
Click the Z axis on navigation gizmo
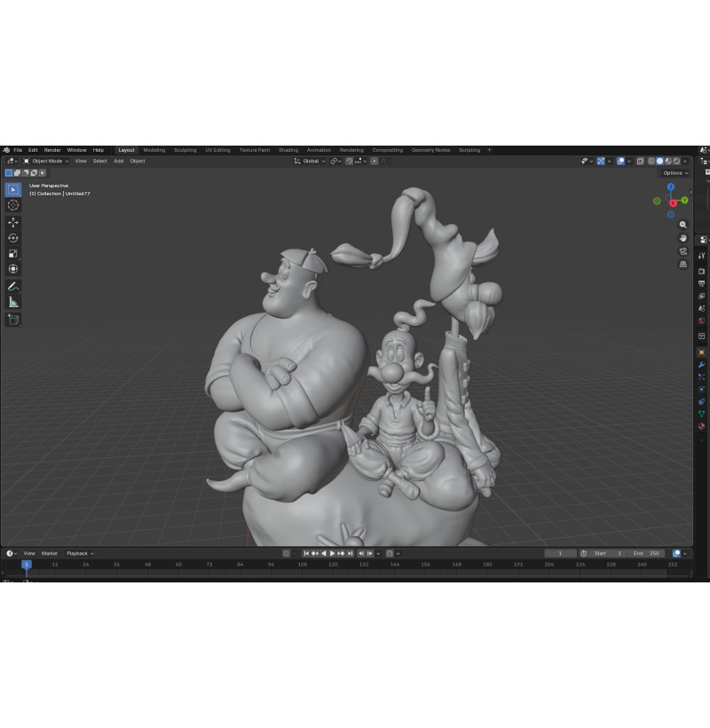coord(671,186)
